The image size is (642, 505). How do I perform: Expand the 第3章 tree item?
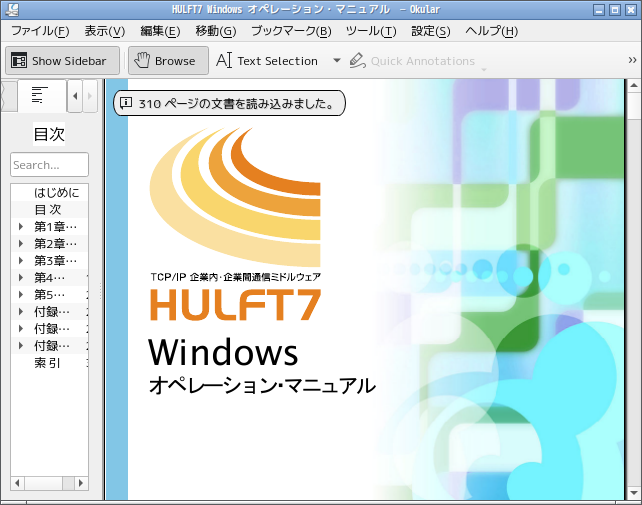[x=21, y=260]
